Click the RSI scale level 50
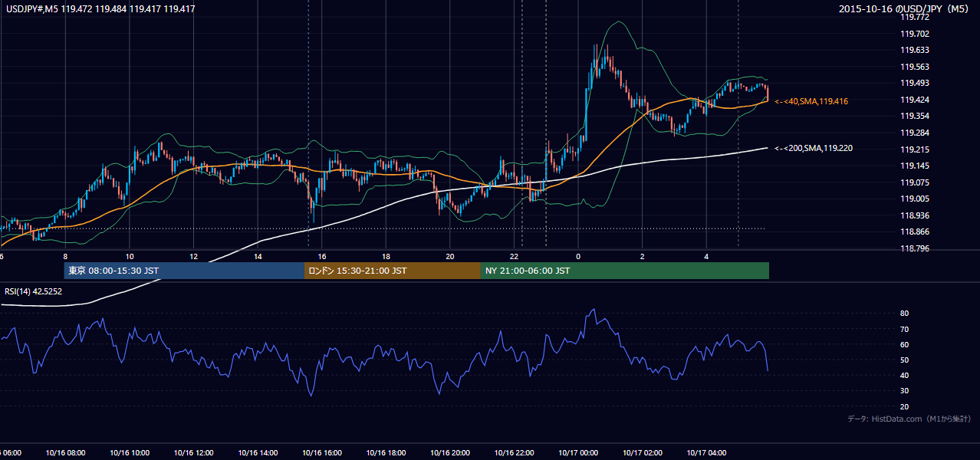Viewport: 980px width, 460px height. coord(905,360)
